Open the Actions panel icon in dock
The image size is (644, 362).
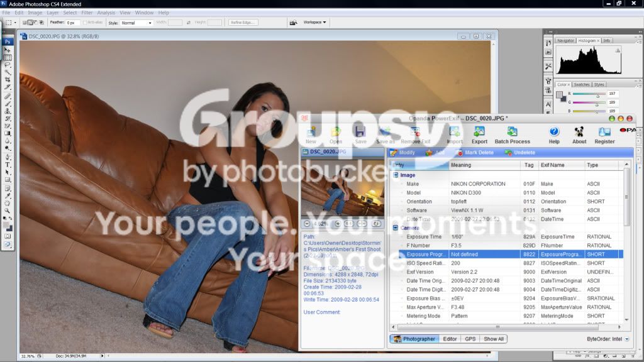548,52
